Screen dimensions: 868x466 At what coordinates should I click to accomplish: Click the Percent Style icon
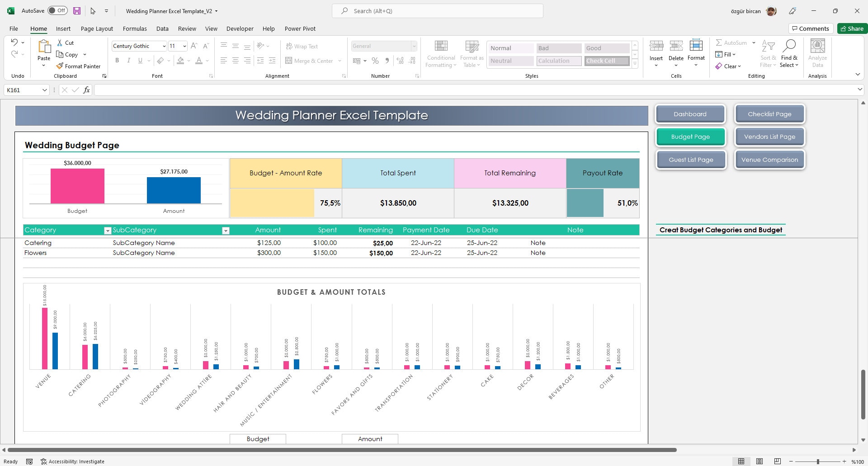click(374, 60)
